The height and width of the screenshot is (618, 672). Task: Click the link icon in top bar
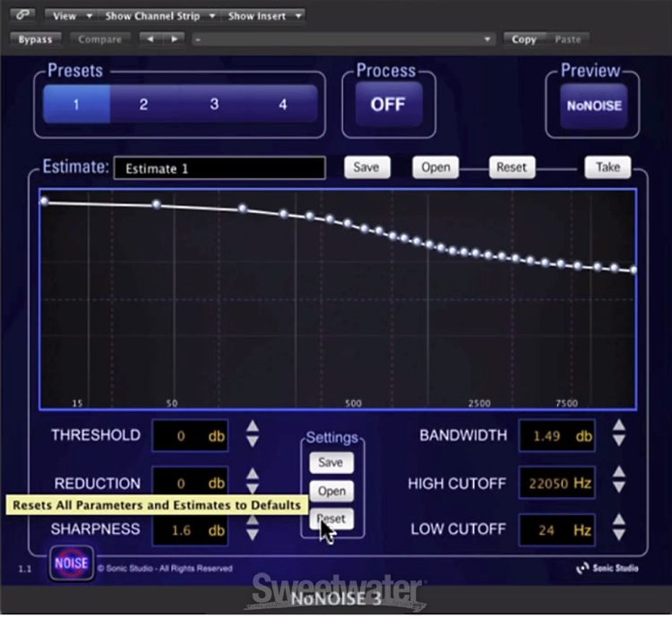(x=22, y=15)
